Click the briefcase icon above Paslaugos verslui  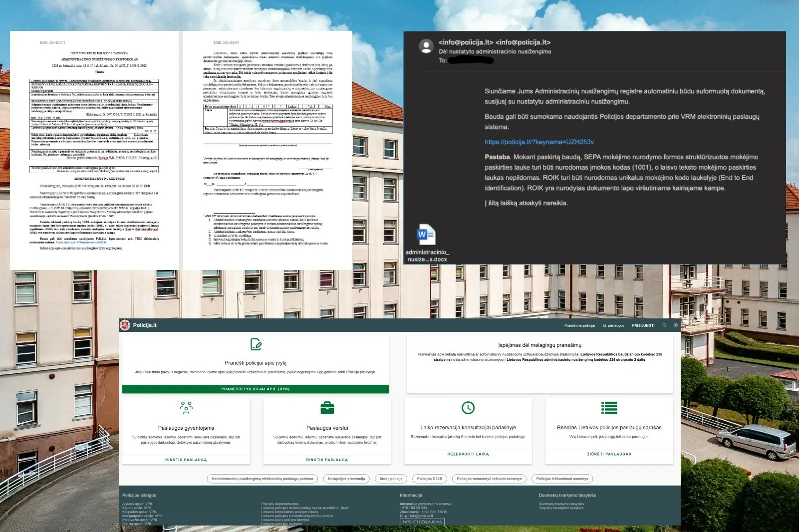327,408
